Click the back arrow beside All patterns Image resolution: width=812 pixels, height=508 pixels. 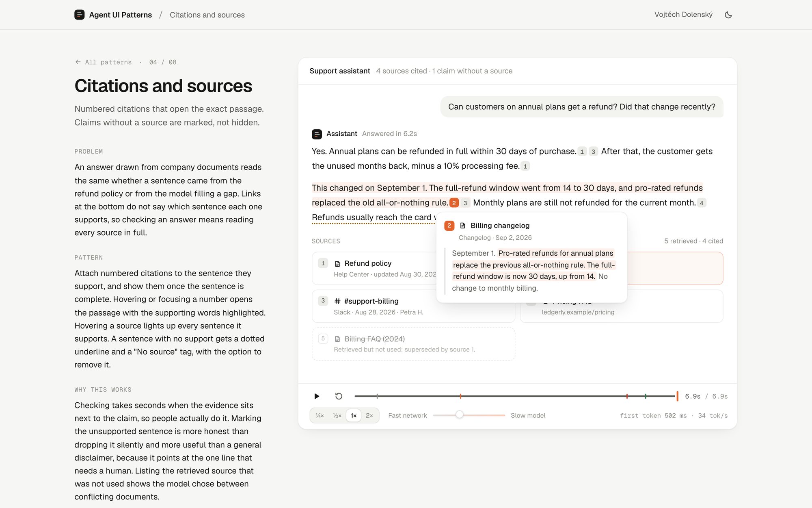coord(78,62)
